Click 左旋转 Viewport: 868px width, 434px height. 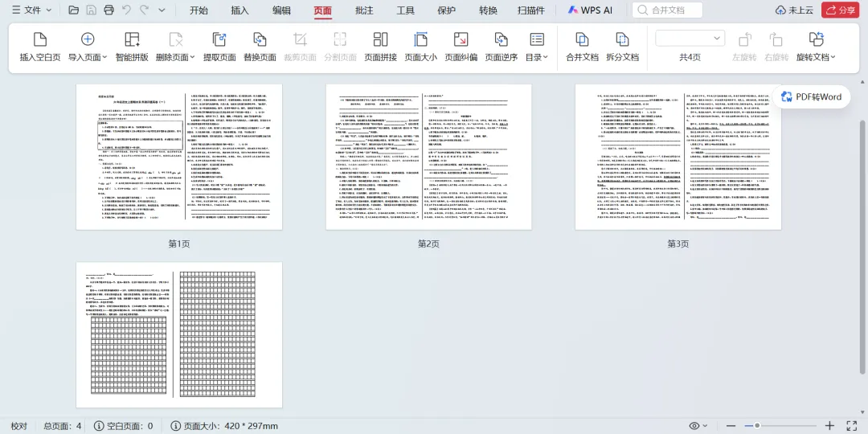[x=744, y=47]
